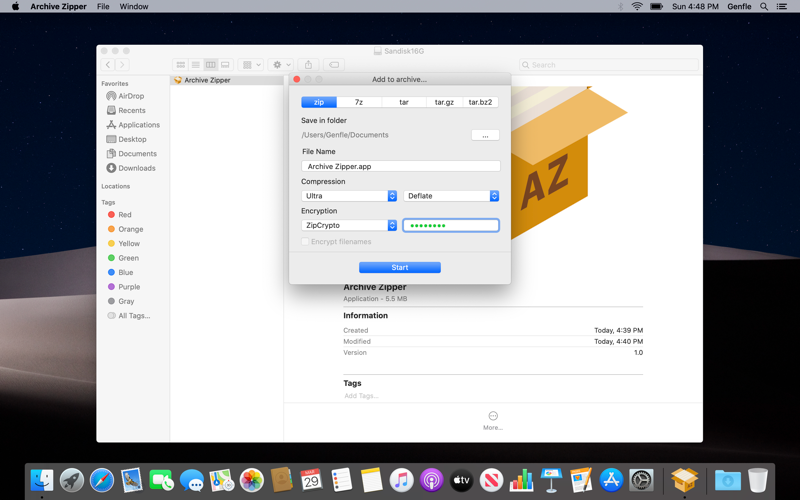The height and width of the screenshot is (500, 800).
Task: Open AirDrop in Finder sidebar
Action: pyautogui.click(x=126, y=96)
